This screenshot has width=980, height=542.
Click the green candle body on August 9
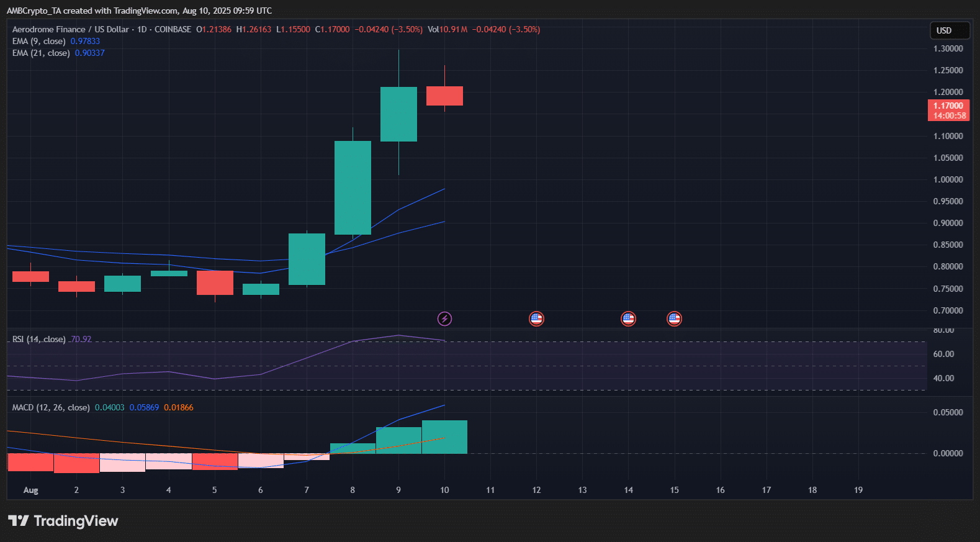(398, 114)
